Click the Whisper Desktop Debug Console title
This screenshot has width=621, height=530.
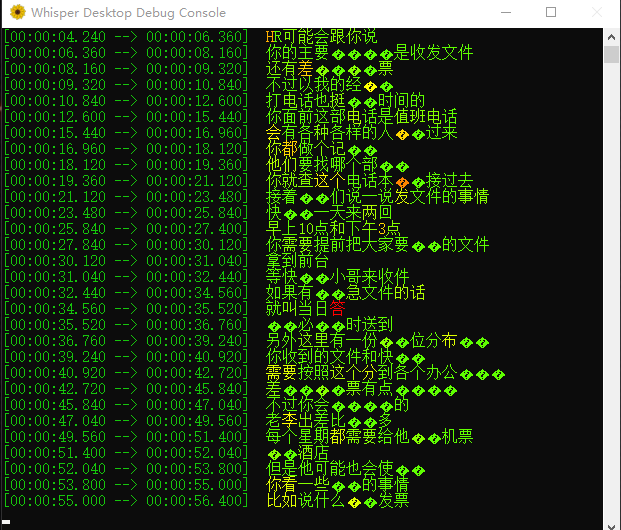[x=128, y=13]
